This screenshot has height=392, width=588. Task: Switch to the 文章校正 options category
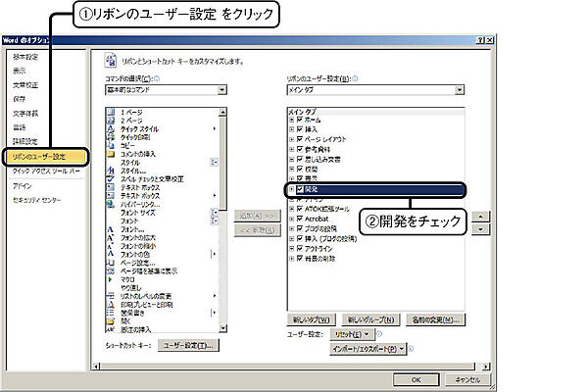click(25, 84)
